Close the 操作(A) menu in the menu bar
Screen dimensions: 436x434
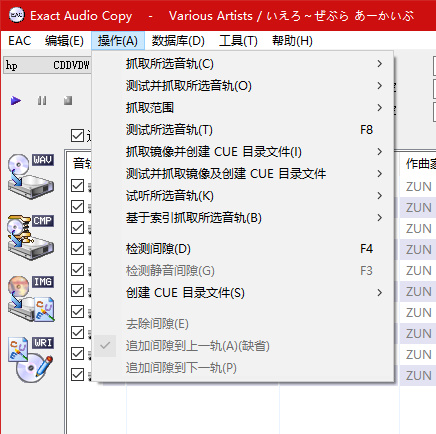click(118, 41)
